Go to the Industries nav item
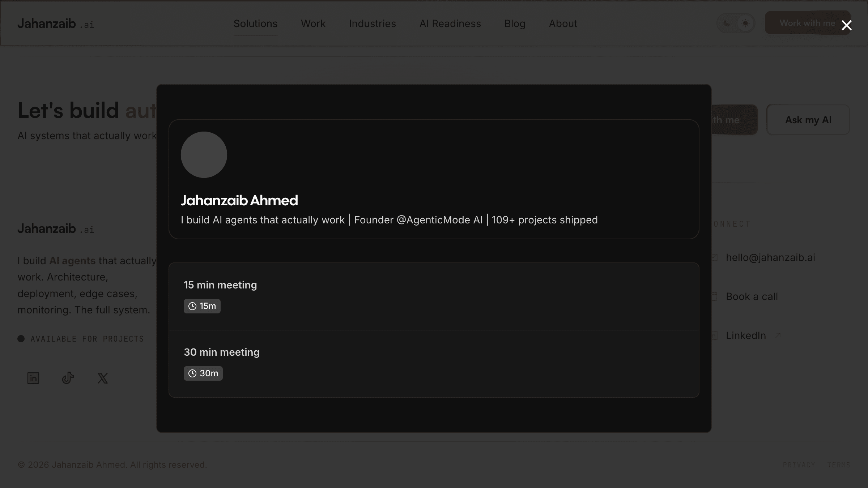Screen dimensions: 868x488 [372, 24]
